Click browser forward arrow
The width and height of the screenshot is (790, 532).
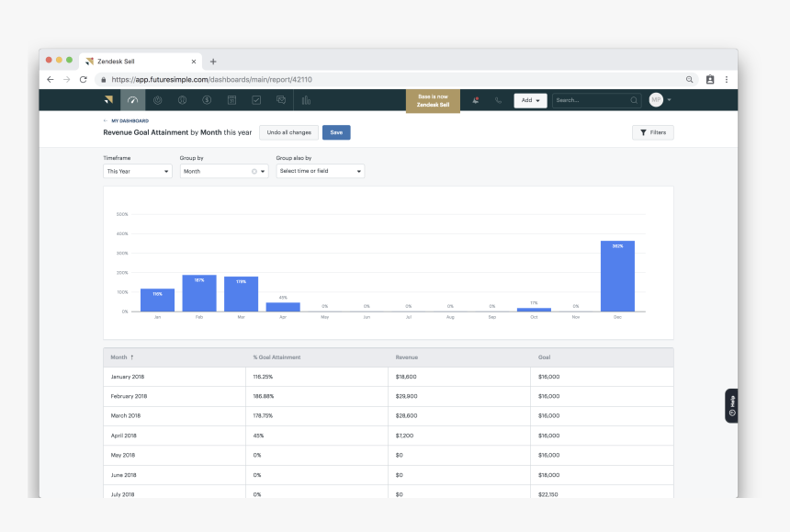click(x=66, y=80)
